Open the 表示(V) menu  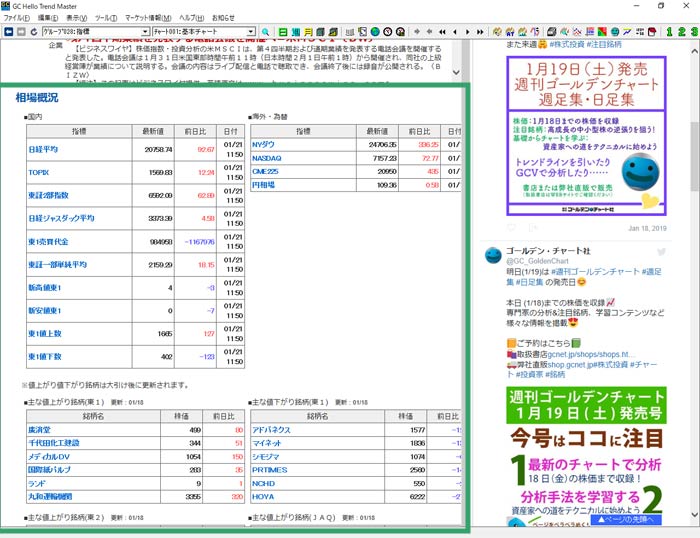pos(76,18)
